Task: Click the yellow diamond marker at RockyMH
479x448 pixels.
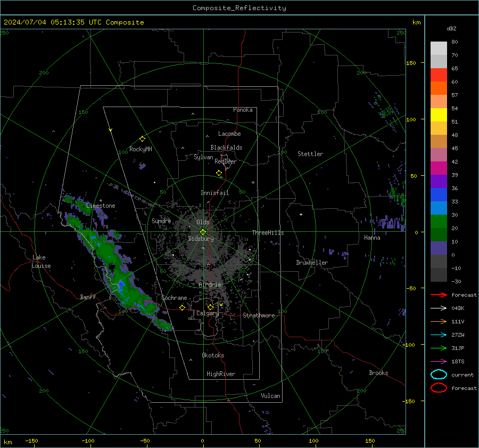Action: (x=142, y=139)
